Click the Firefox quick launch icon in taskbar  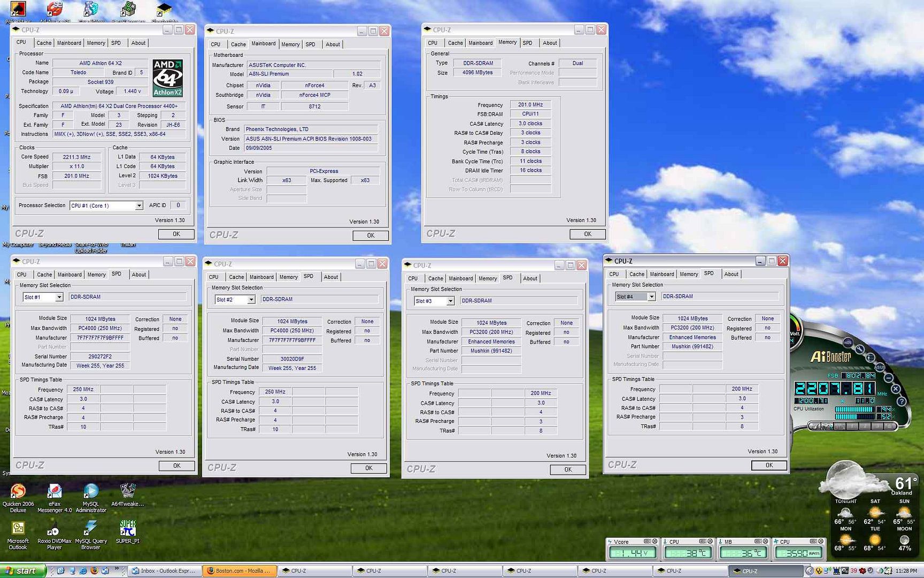pyautogui.click(x=94, y=571)
